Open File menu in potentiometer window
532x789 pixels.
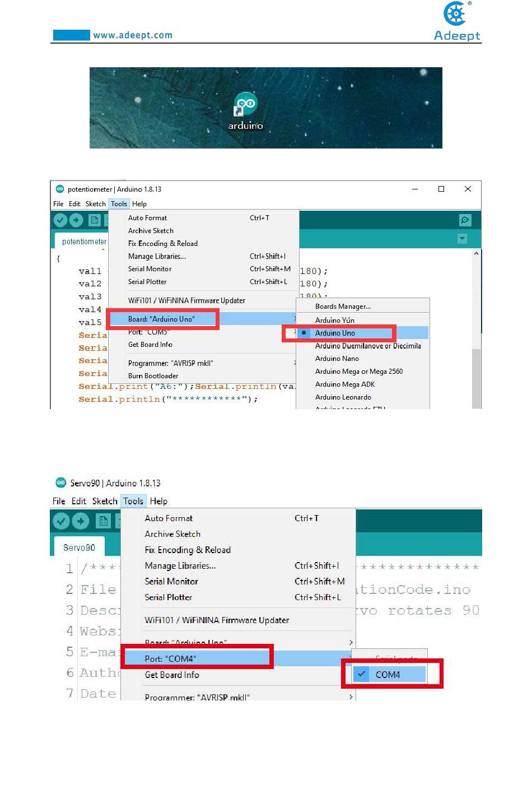(58, 204)
